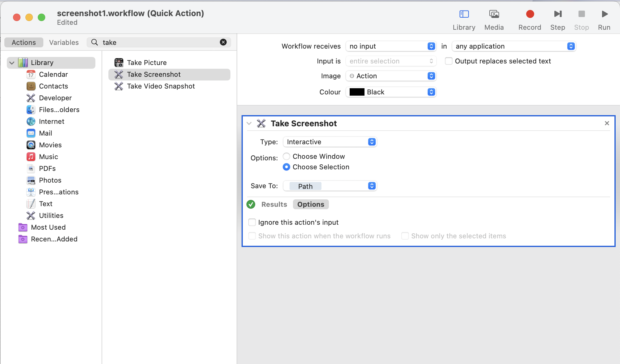Switch to the Variables tab

click(x=64, y=43)
